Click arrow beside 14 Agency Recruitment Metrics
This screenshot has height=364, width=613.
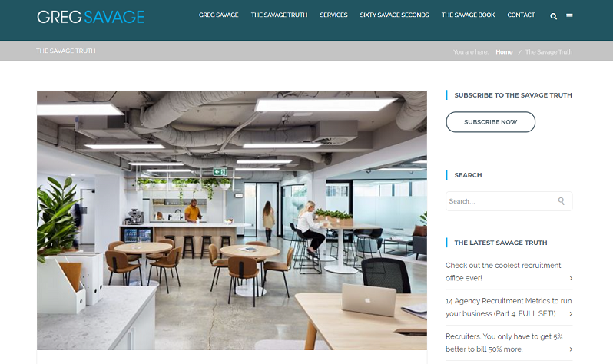571,314
